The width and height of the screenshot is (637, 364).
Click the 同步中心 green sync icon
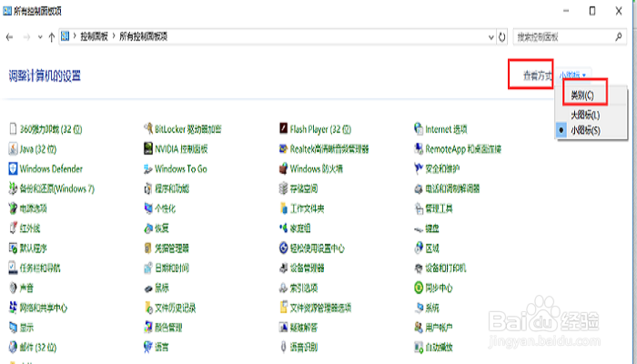click(419, 288)
